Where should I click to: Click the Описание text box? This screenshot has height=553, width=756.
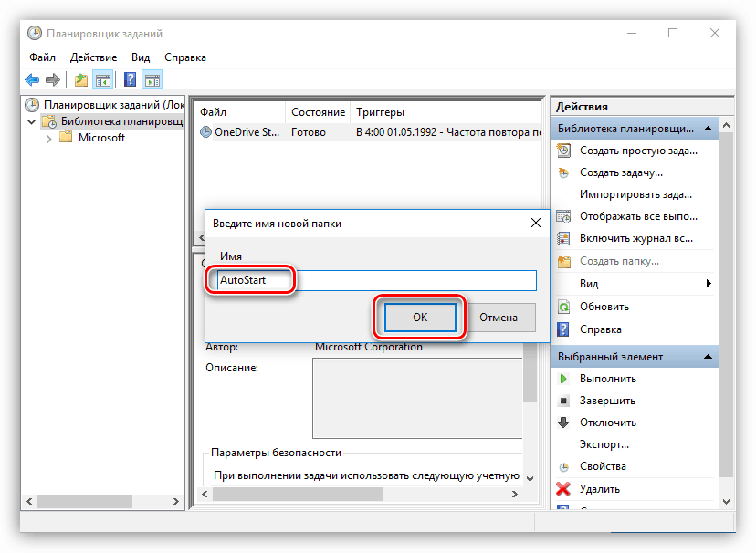click(417, 399)
